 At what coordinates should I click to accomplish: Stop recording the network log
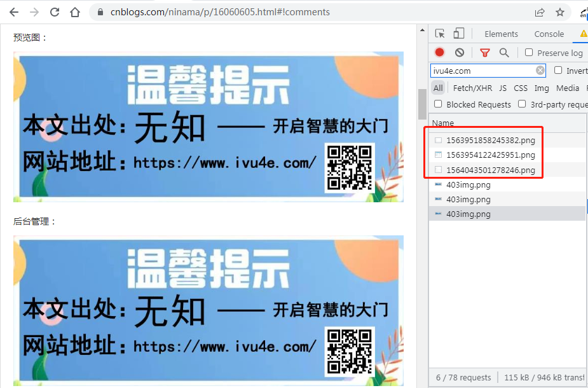point(439,53)
